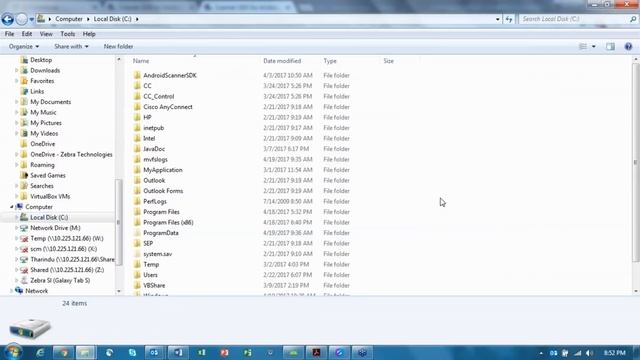Open Google Chrome from the taskbar
Viewport: 640px width, 360px height.
(x=63, y=352)
